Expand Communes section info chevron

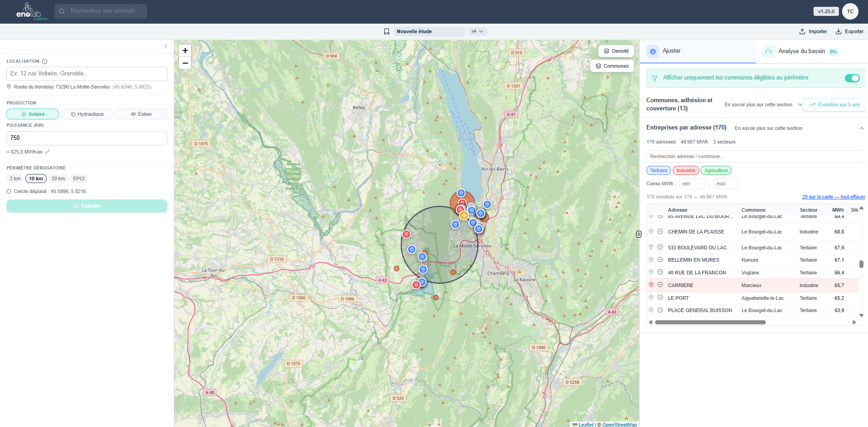[x=800, y=104]
